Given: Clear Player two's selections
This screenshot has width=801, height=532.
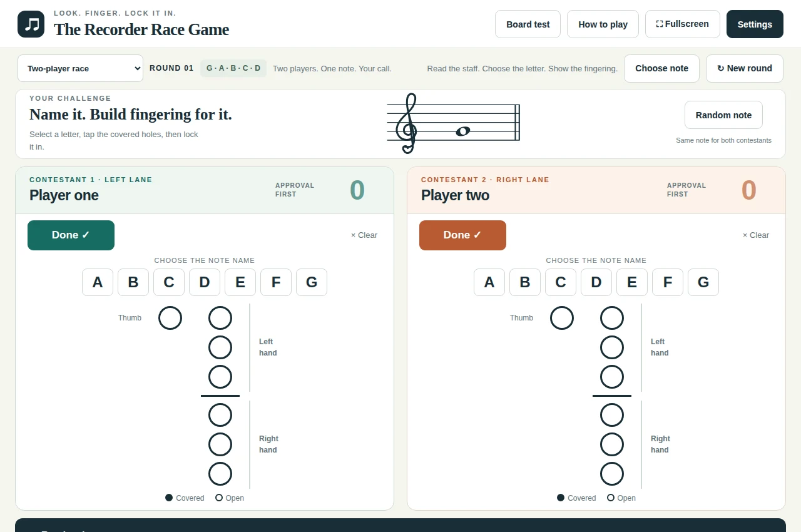Looking at the screenshot, I should point(756,235).
